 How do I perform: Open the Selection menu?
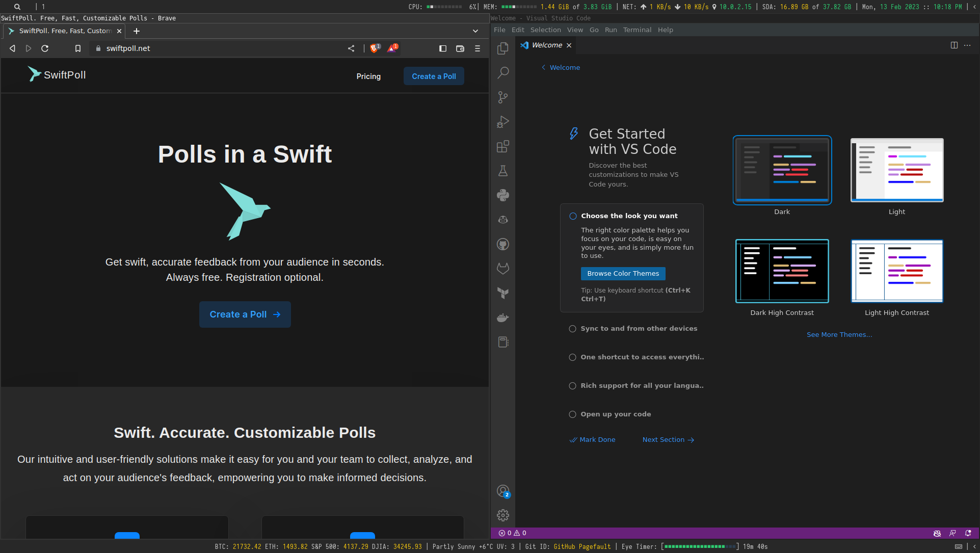click(545, 30)
